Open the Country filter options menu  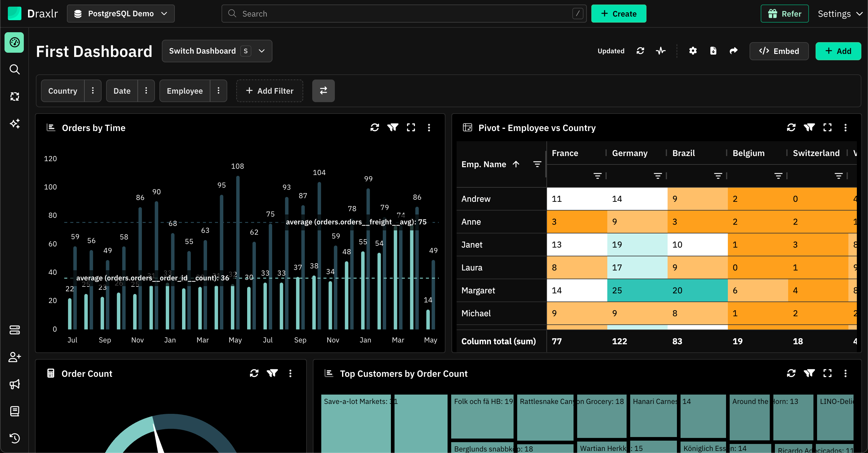pyautogui.click(x=93, y=91)
